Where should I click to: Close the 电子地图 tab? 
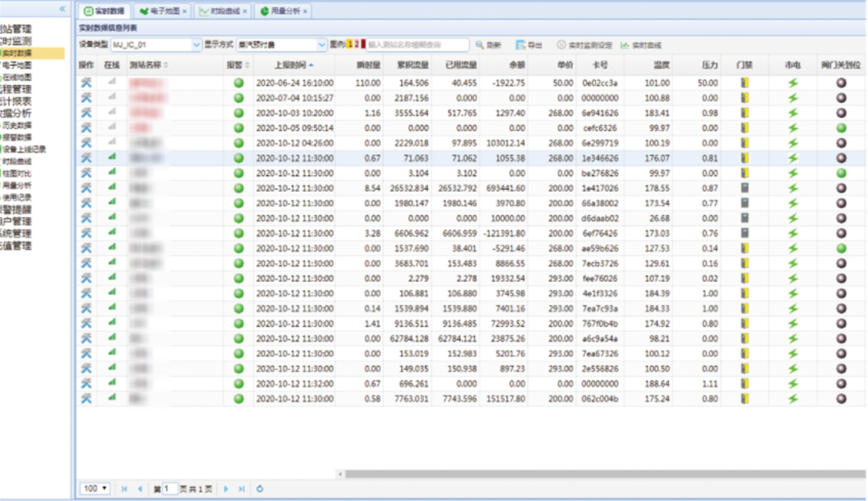pyautogui.click(x=184, y=11)
